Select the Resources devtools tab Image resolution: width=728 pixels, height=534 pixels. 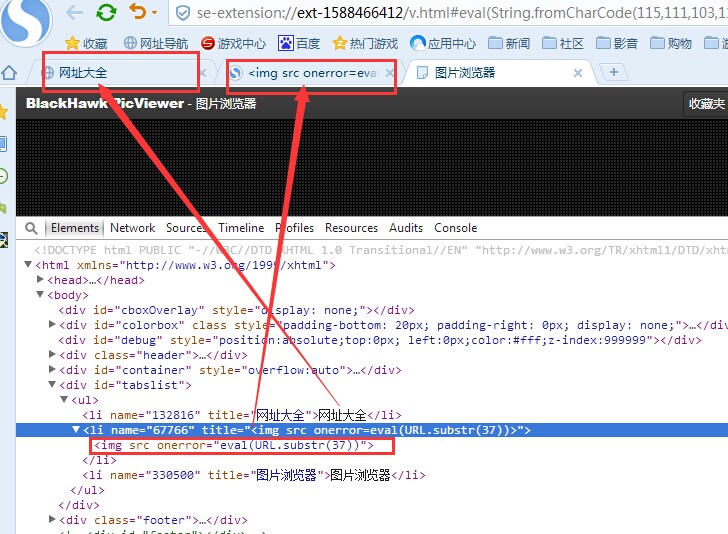pyautogui.click(x=351, y=228)
